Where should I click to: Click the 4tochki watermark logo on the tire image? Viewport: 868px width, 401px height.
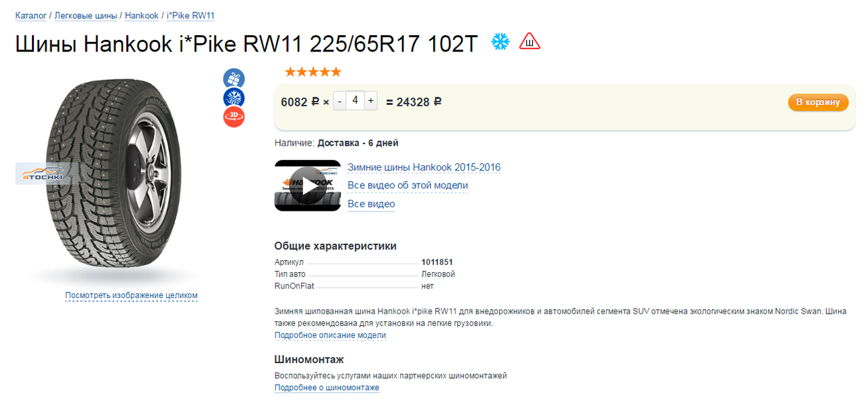(x=43, y=173)
